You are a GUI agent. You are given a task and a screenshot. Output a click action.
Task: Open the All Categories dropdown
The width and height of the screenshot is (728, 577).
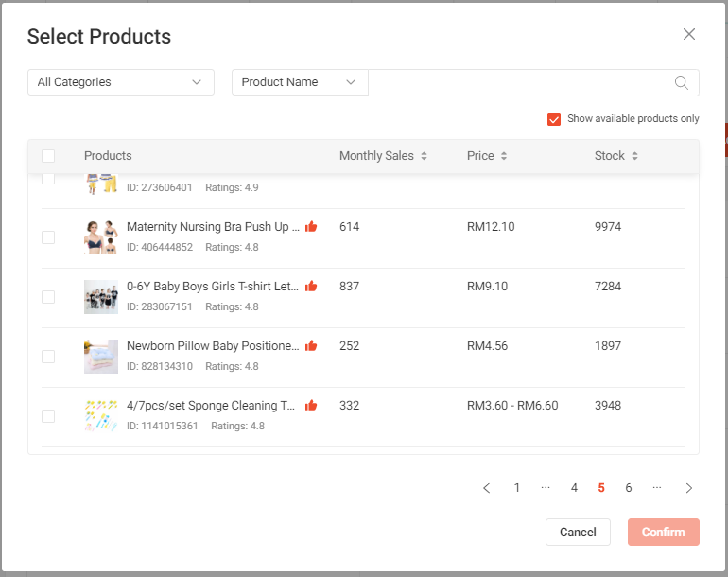pyautogui.click(x=121, y=82)
